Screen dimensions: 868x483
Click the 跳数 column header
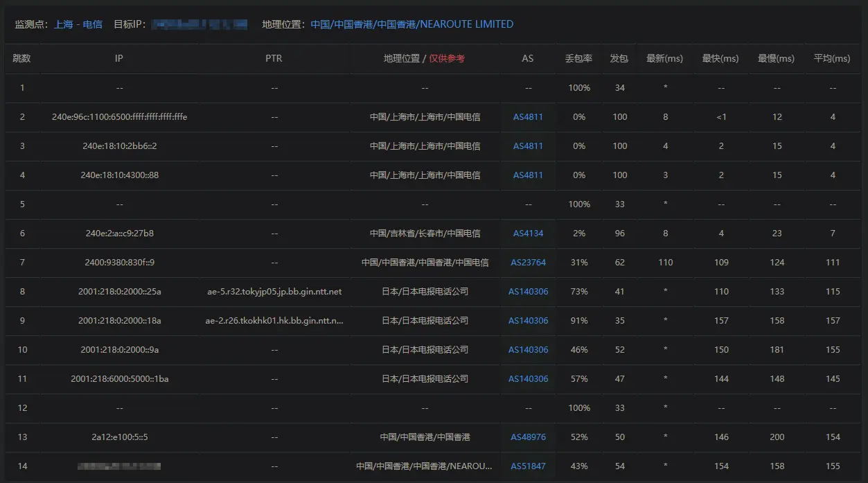pyautogui.click(x=22, y=59)
